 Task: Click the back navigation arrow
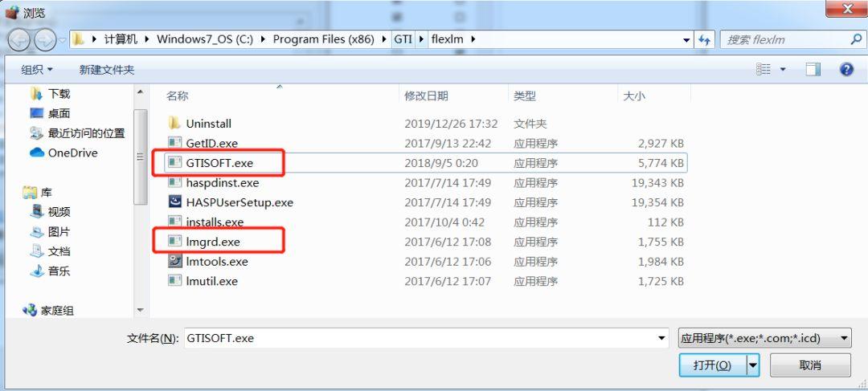click(x=18, y=39)
